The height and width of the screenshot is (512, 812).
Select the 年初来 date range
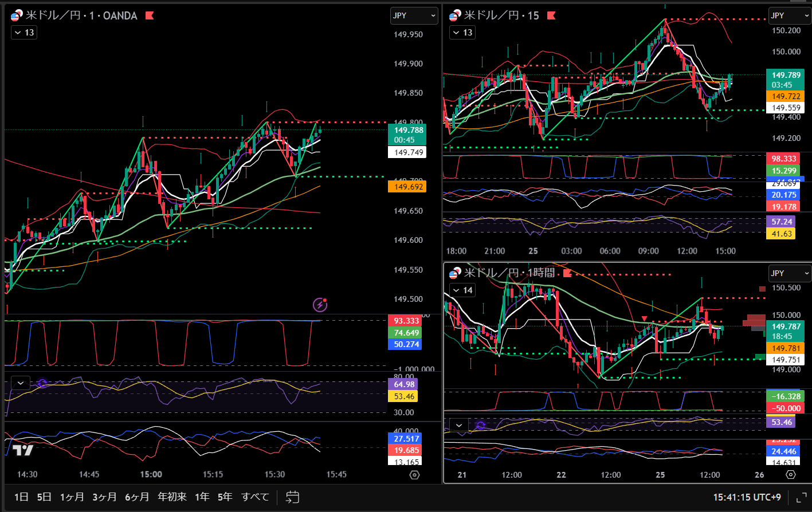(x=172, y=497)
